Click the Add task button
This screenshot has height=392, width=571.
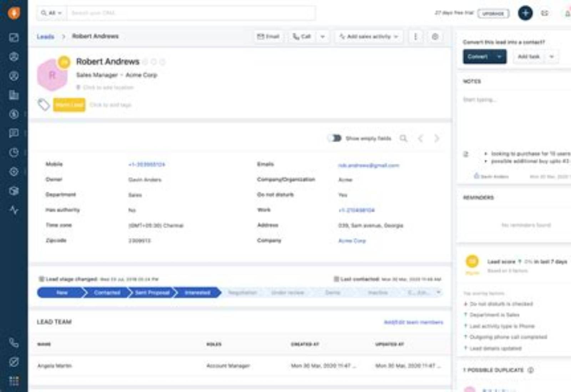click(529, 56)
